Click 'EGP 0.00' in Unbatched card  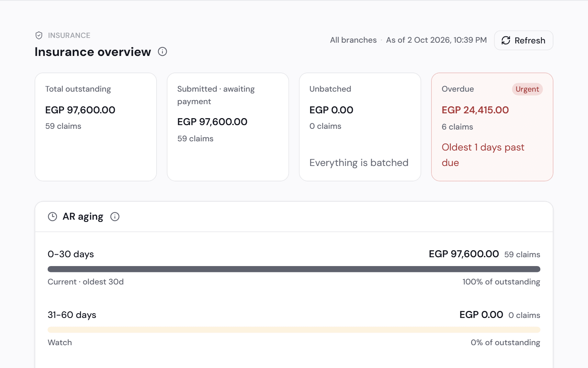(331, 110)
